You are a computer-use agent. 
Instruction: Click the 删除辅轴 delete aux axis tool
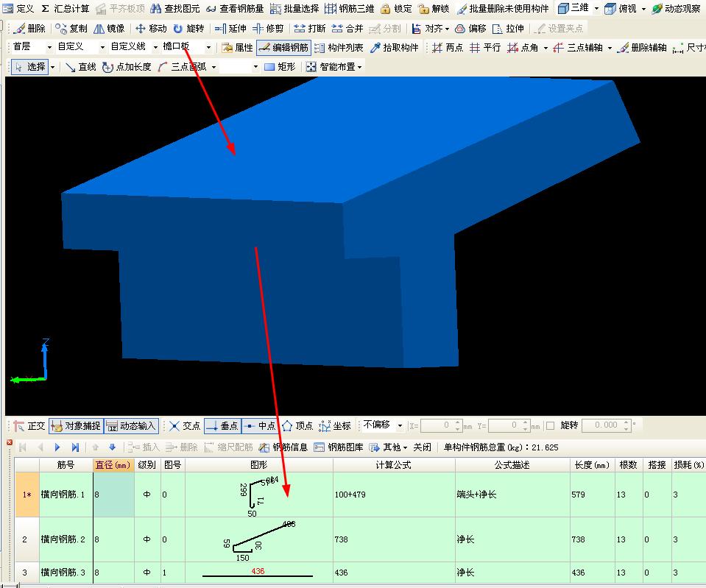642,47
